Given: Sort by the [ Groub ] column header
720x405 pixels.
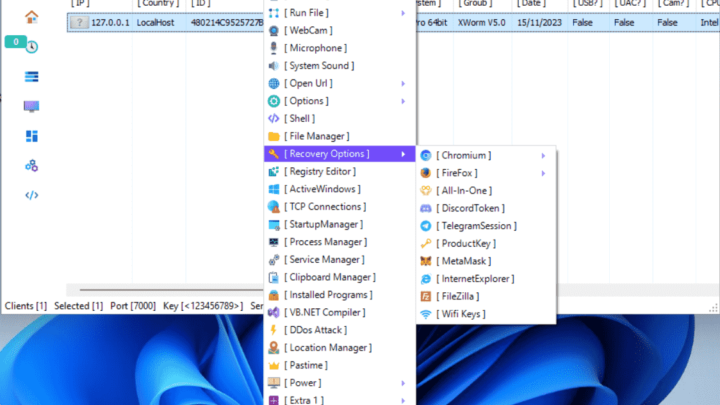Looking at the screenshot, I should point(475,4).
